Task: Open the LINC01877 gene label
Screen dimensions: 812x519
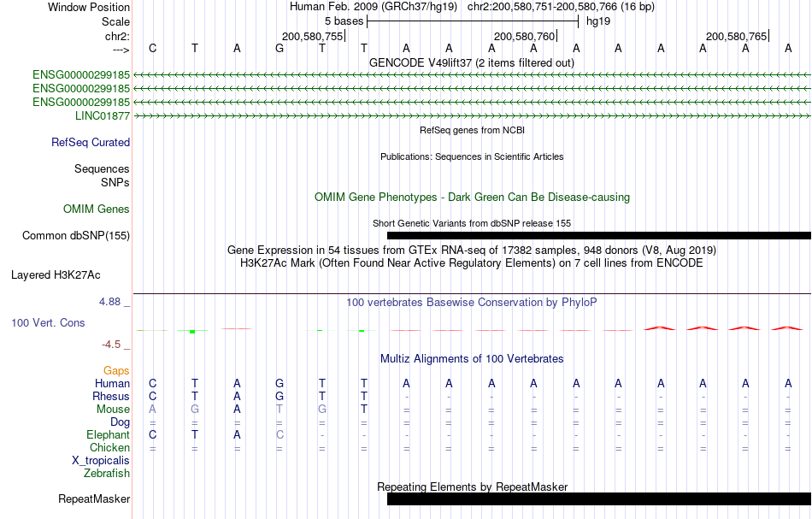Action: point(103,116)
